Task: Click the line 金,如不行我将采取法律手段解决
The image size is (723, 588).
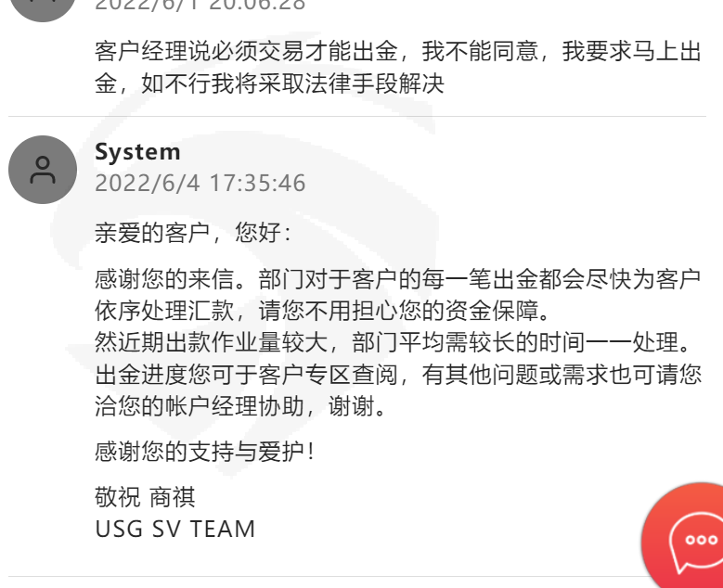Action: [x=269, y=83]
